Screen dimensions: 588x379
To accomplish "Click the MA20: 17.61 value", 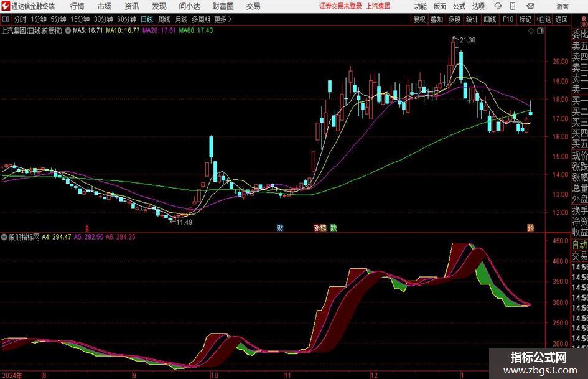I will click(159, 30).
